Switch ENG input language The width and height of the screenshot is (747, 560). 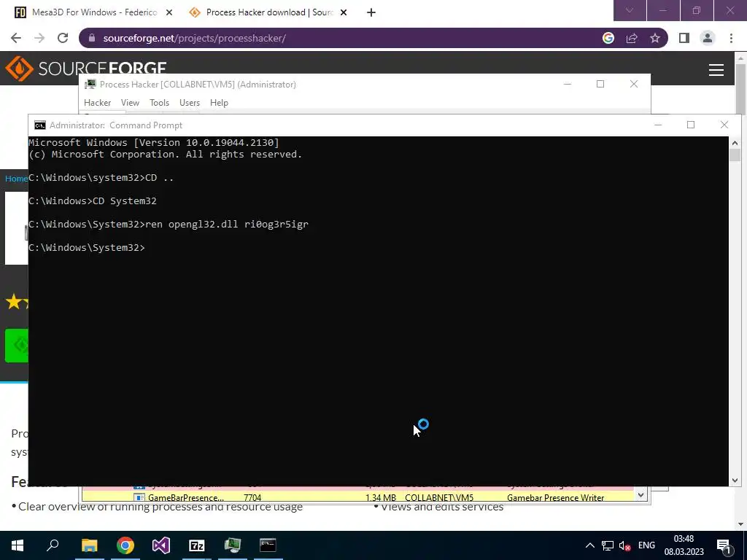tap(646, 545)
